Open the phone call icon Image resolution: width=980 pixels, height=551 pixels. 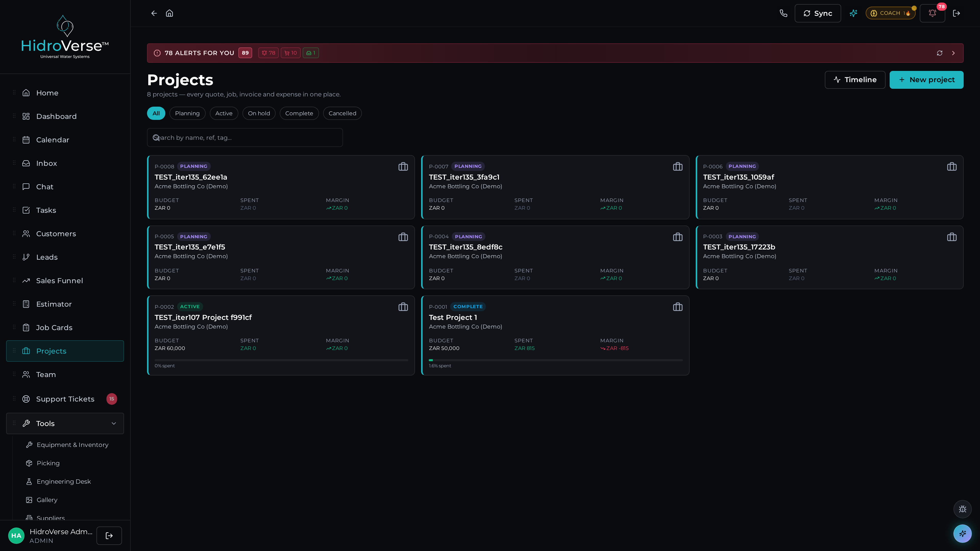(783, 13)
